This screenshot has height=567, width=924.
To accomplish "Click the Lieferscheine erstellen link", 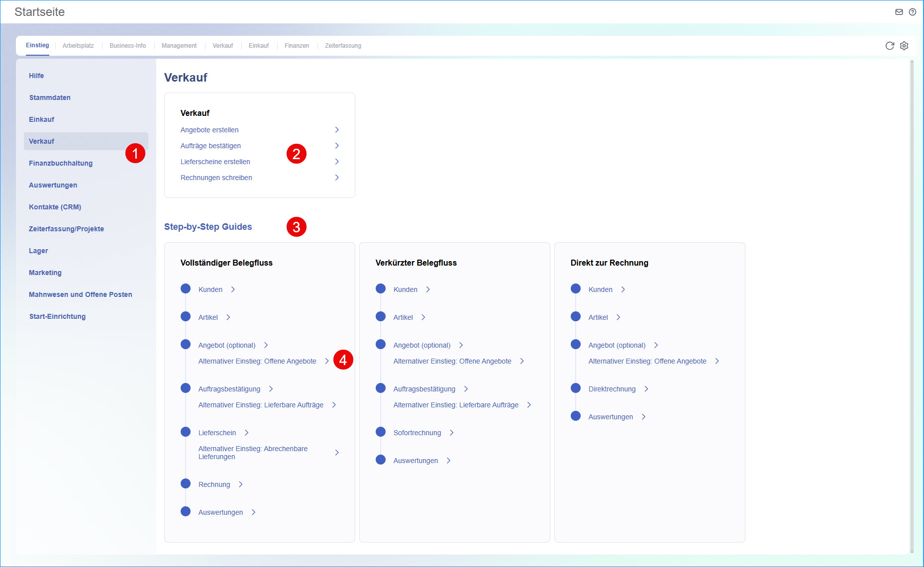I will click(215, 162).
